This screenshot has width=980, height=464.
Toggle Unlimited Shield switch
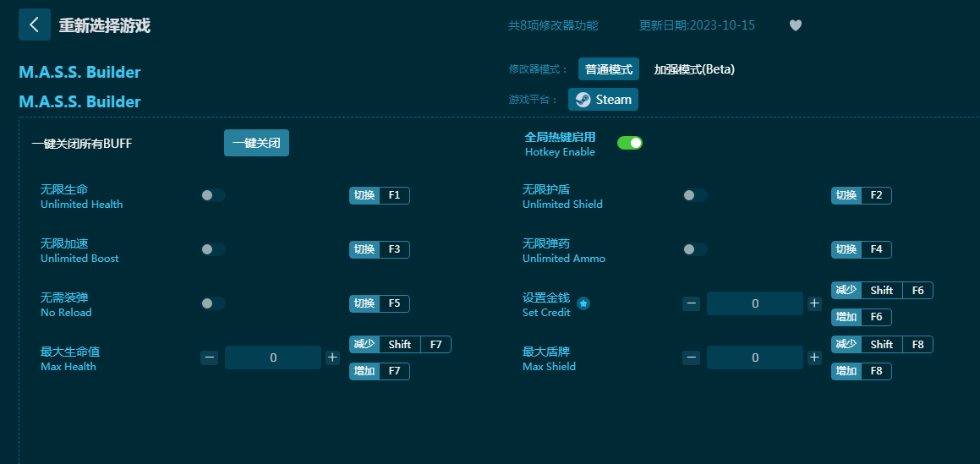click(x=694, y=195)
